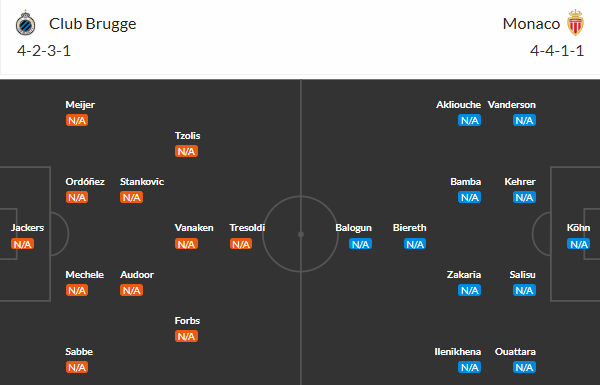Select player Biereth on the pitch
600x385 pixels.
(409, 228)
